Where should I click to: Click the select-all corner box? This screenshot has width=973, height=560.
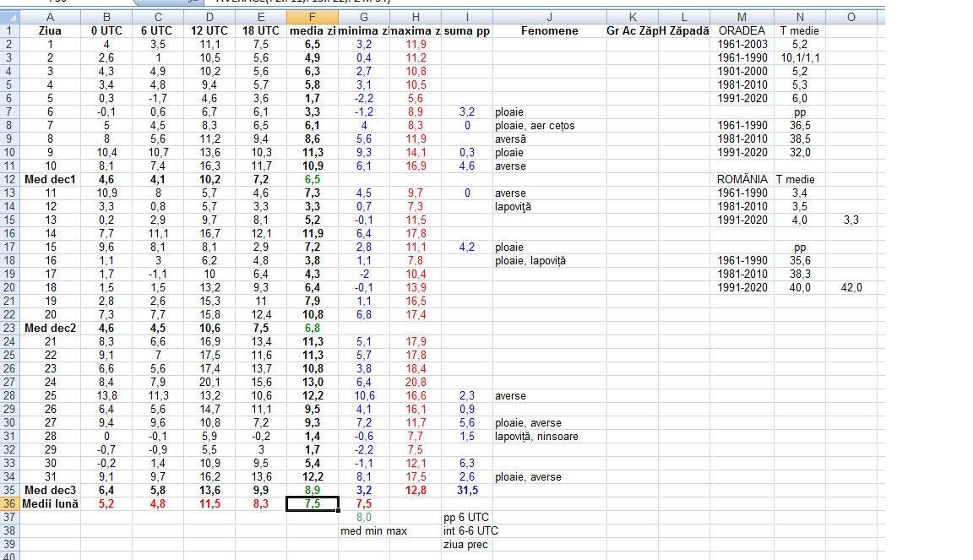point(9,18)
